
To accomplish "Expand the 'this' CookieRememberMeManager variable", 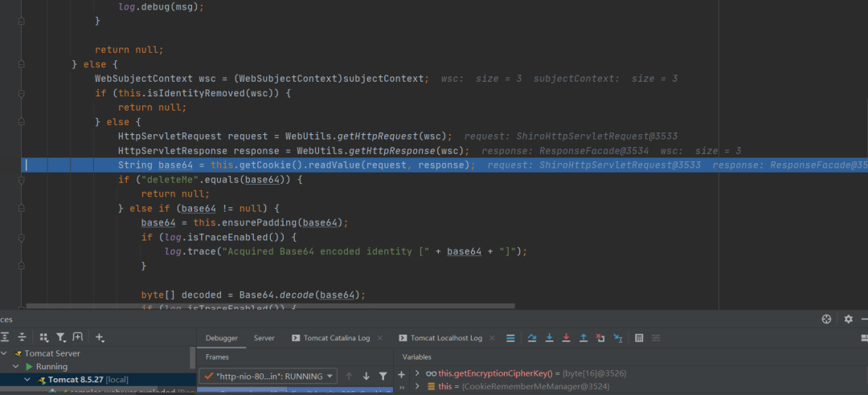I will point(417,386).
